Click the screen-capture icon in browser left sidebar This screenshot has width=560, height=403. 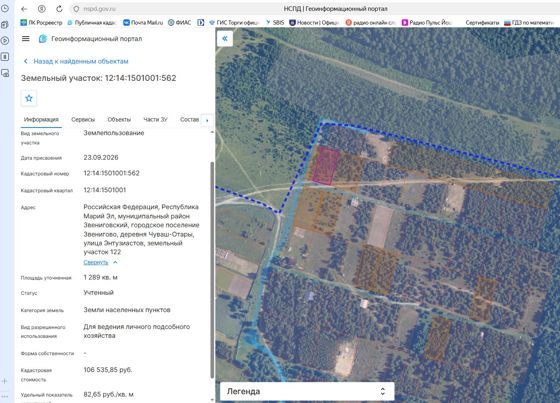click(x=5, y=73)
